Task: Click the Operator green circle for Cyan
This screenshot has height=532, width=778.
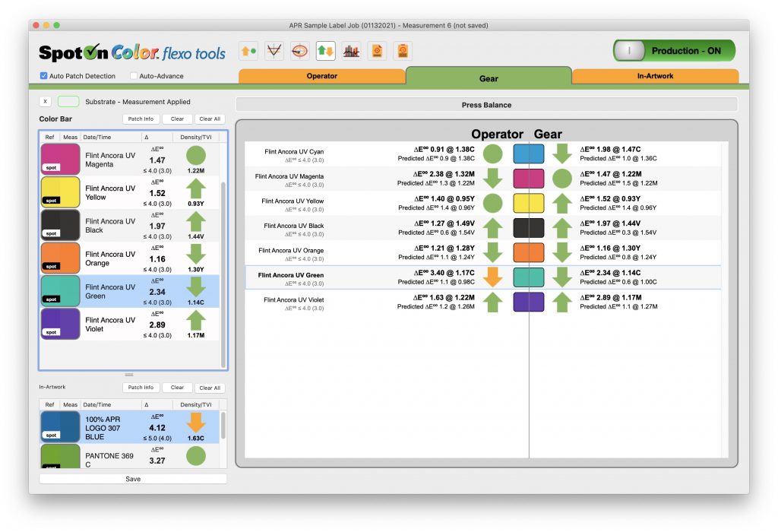Action: (492, 154)
